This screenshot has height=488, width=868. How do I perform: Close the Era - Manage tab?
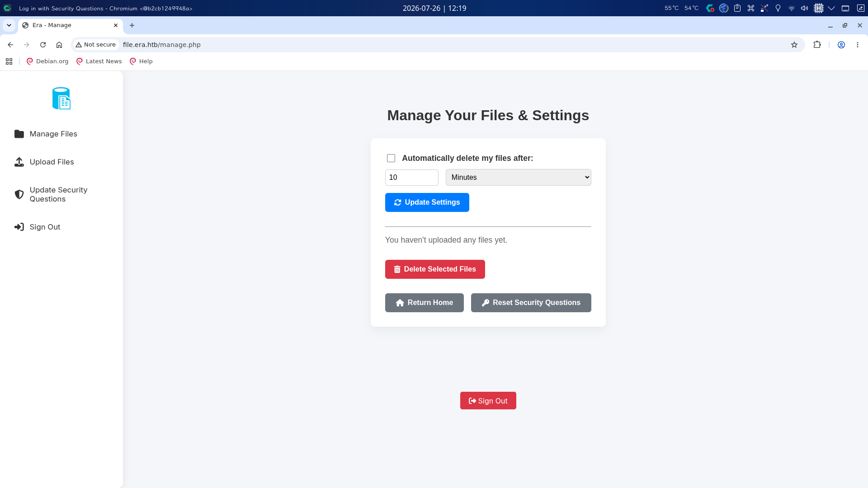116,25
